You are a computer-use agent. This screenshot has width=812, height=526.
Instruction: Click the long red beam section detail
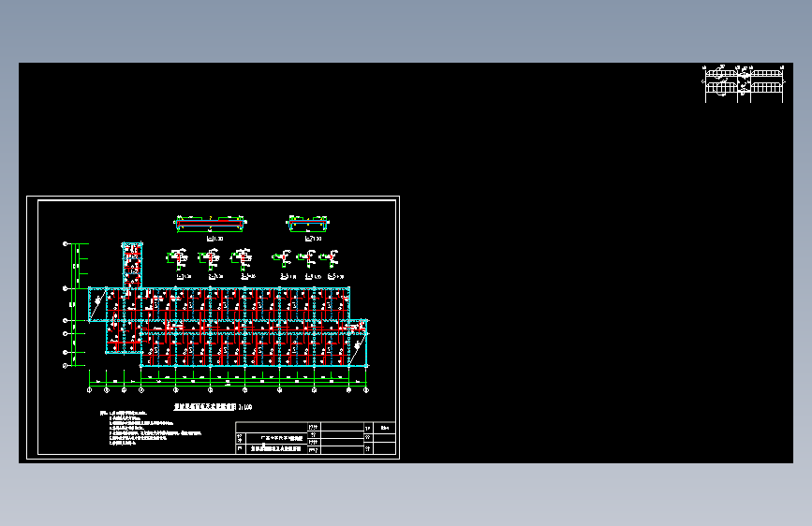(210, 225)
